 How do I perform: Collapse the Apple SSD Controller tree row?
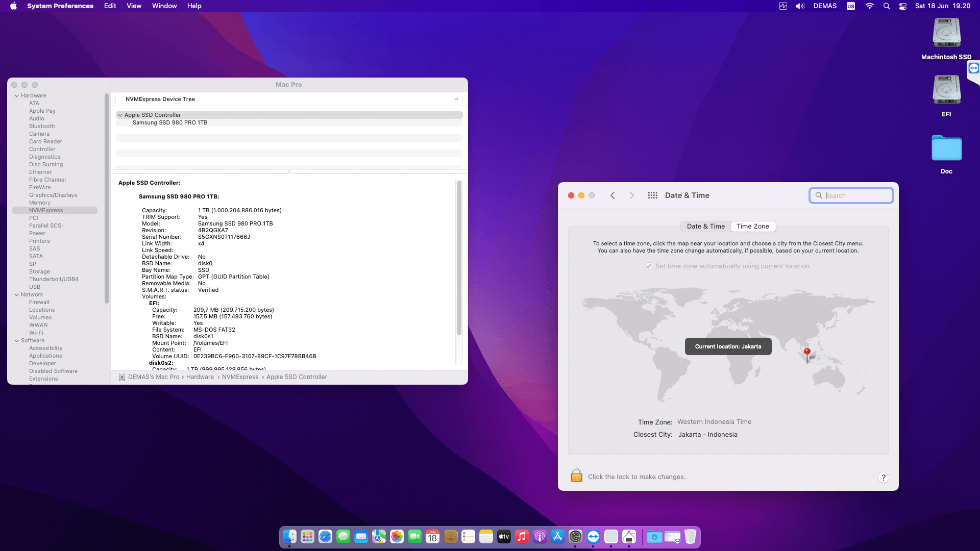click(x=120, y=115)
